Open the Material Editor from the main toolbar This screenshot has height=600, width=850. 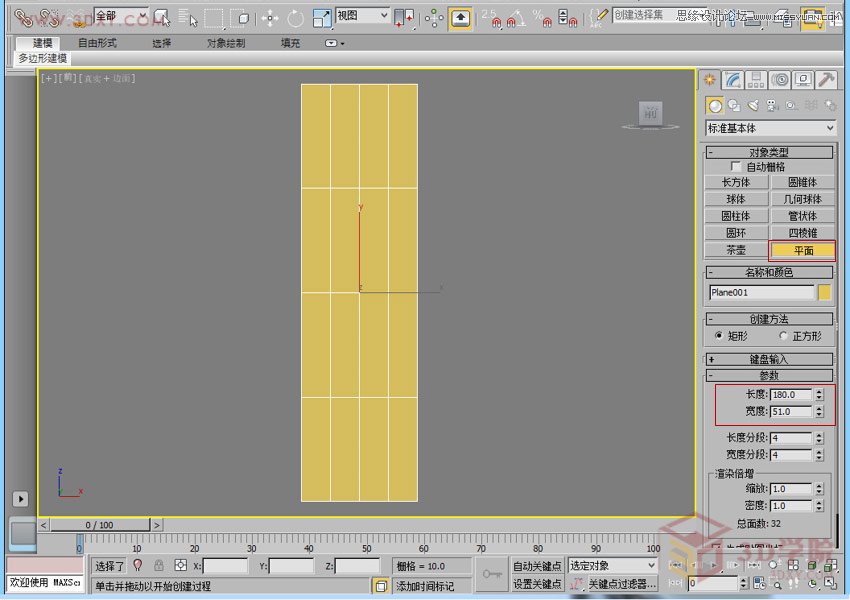[812, 15]
